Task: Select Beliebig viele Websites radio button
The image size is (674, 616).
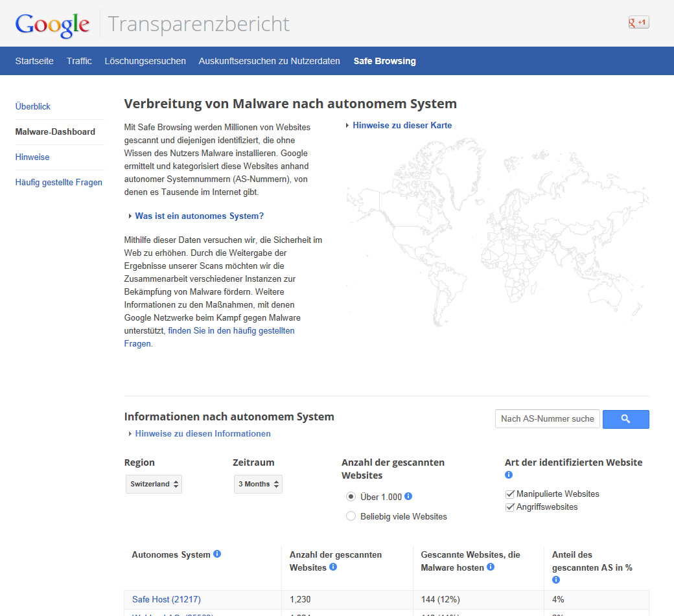Action: (x=351, y=516)
